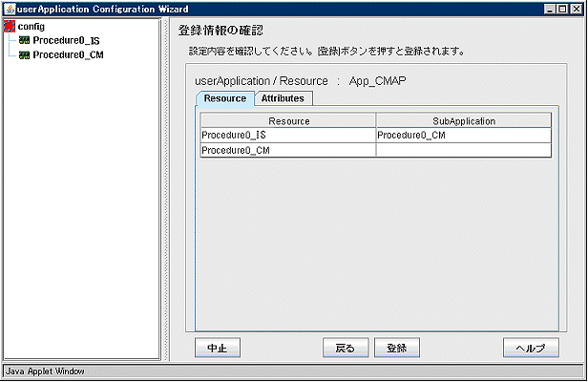Screen dimensions: 588x382
Task: Open the Resource tab
Action: 225,98
